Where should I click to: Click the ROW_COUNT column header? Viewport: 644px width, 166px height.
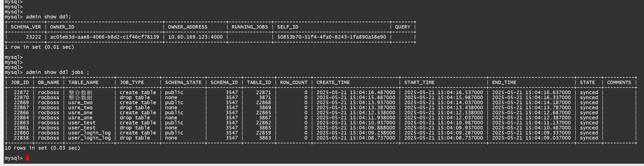click(x=294, y=82)
